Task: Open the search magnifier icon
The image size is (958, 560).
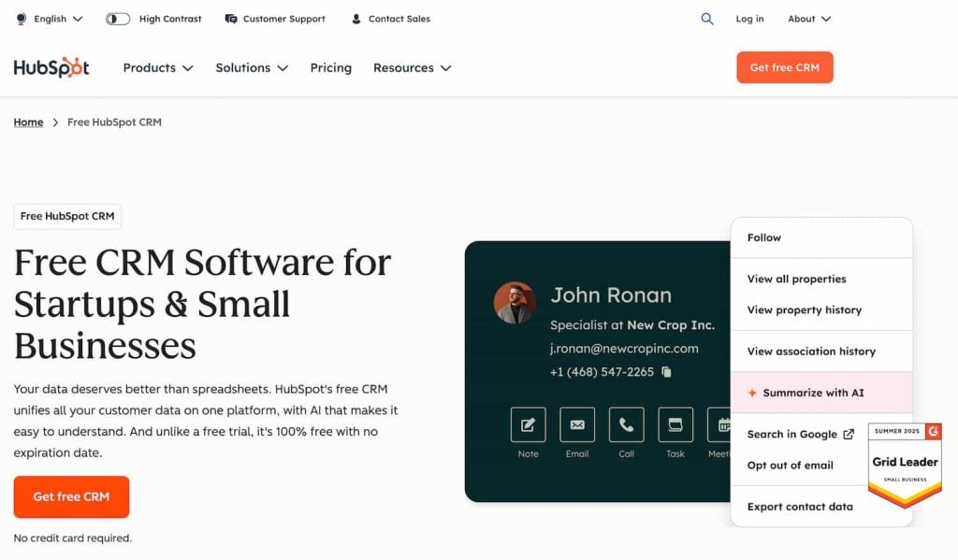Action: pos(707,19)
